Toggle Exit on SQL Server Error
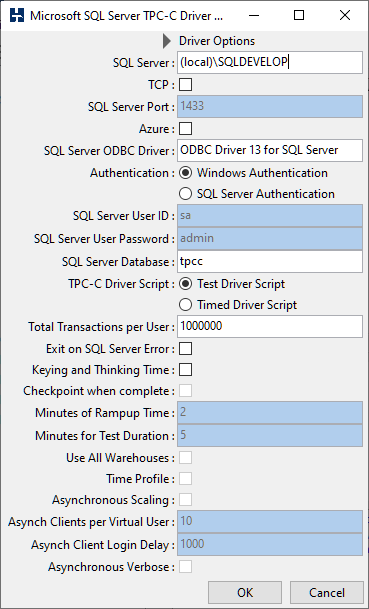This screenshot has height=609, width=369. (x=185, y=349)
